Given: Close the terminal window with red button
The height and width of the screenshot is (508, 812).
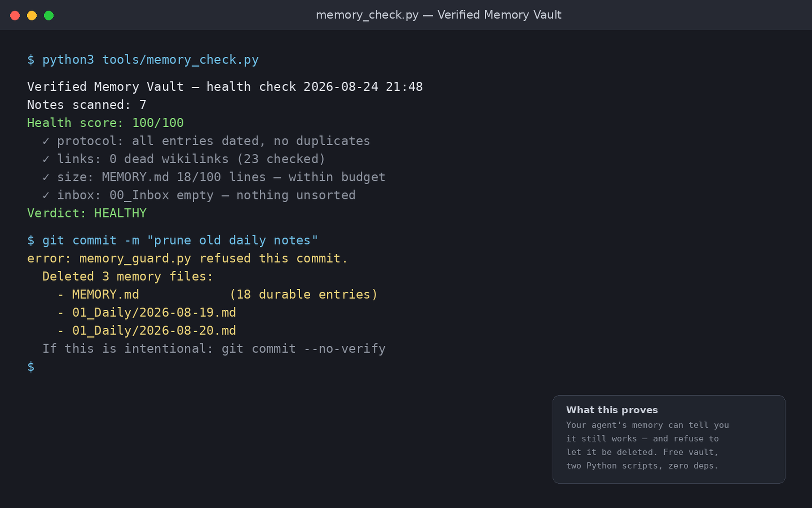Looking at the screenshot, I should (x=15, y=16).
